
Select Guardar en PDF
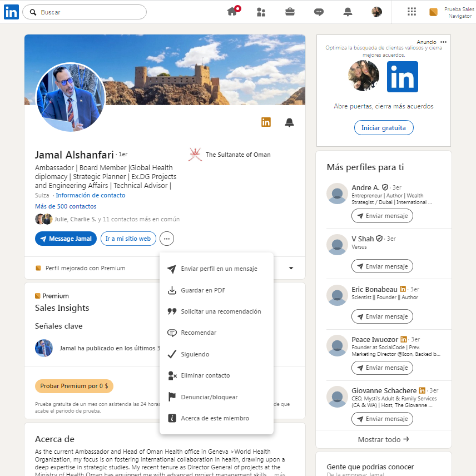pyautogui.click(x=216, y=290)
